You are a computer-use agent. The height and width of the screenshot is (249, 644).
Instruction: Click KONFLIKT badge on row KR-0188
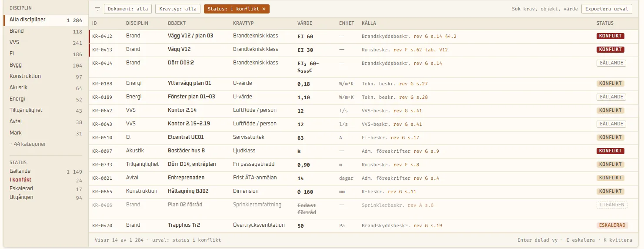(610, 84)
